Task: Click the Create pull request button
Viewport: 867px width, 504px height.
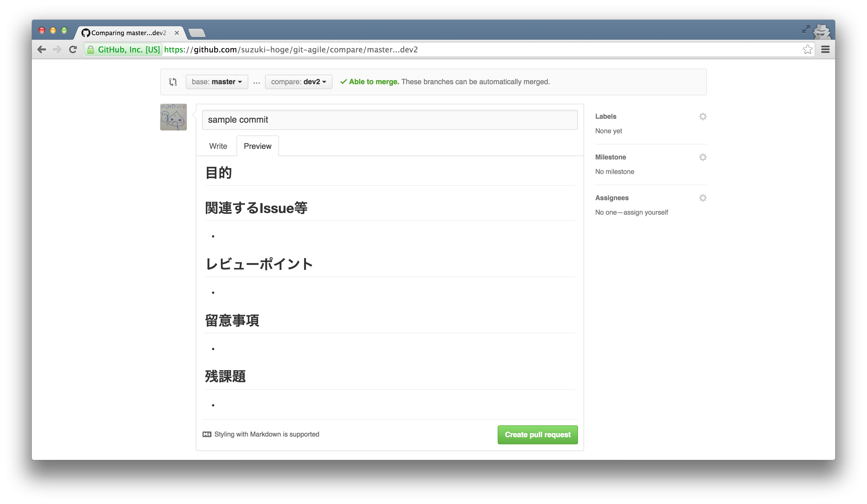Action: (537, 435)
